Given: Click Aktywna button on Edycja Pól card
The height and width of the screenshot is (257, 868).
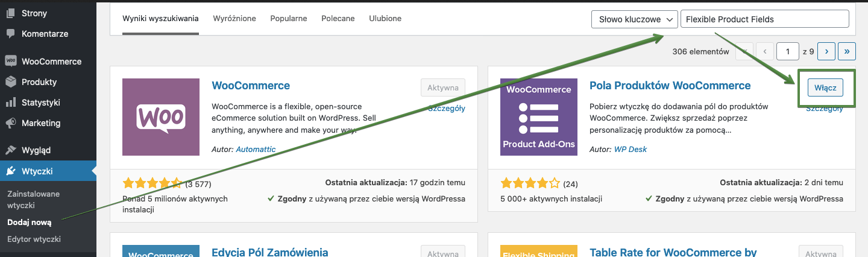Looking at the screenshot, I should click(x=443, y=251).
